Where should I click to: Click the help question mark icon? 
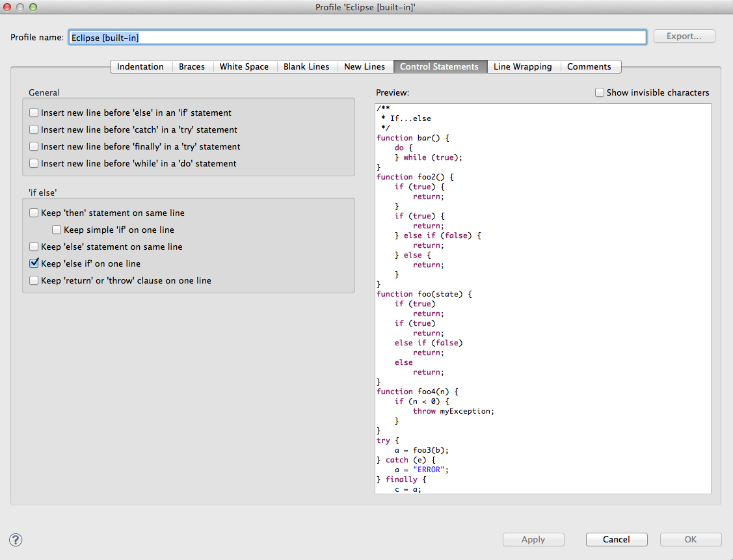[x=16, y=539]
